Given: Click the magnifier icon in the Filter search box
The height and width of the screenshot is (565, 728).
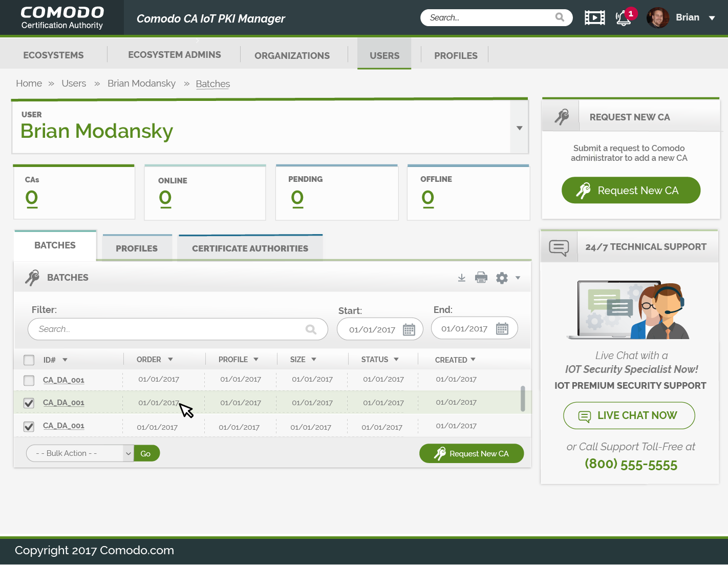Looking at the screenshot, I should pyautogui.click(x=311, y=329).
